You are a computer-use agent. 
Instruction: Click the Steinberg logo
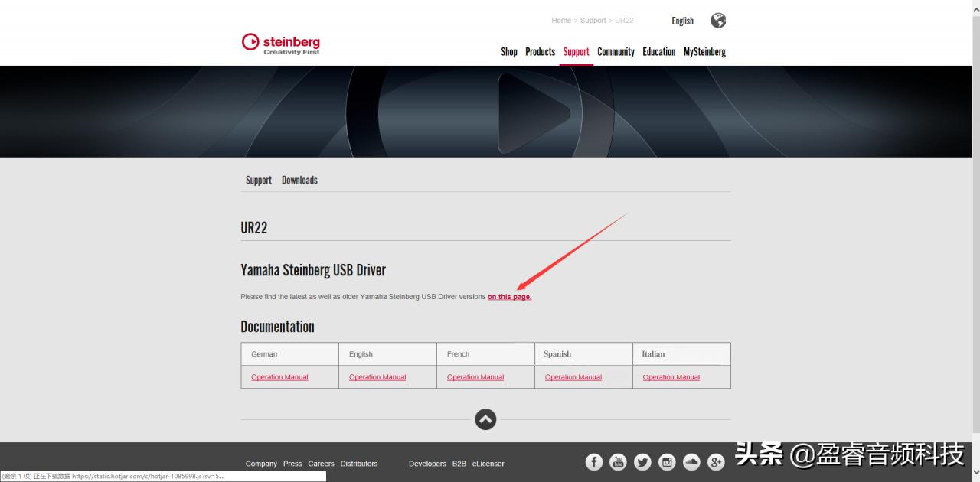281,44
